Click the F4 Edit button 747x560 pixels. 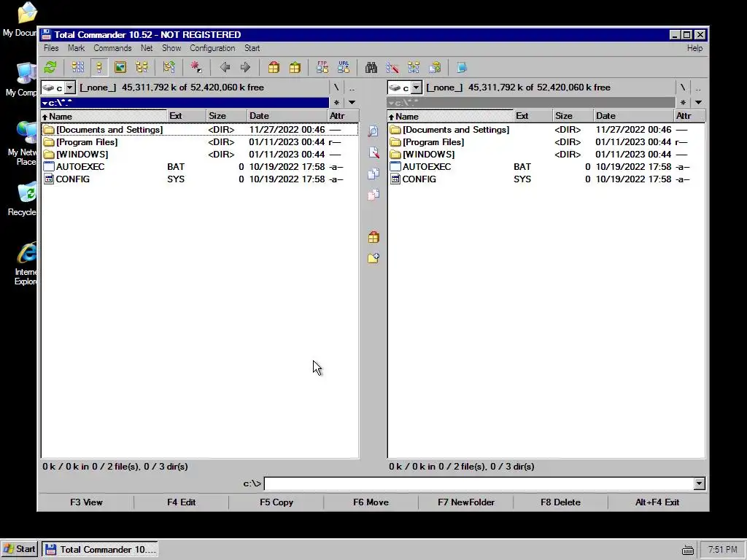[x=181, y=502]
